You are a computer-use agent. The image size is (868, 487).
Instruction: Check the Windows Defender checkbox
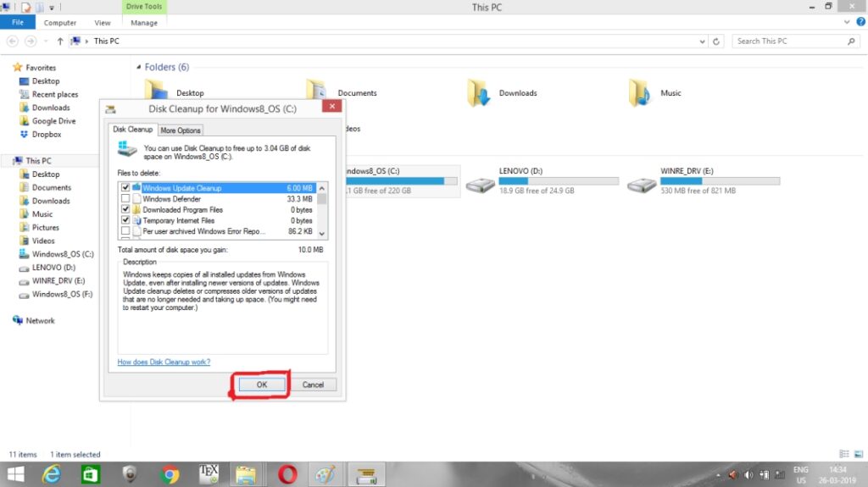click(125, 199)
